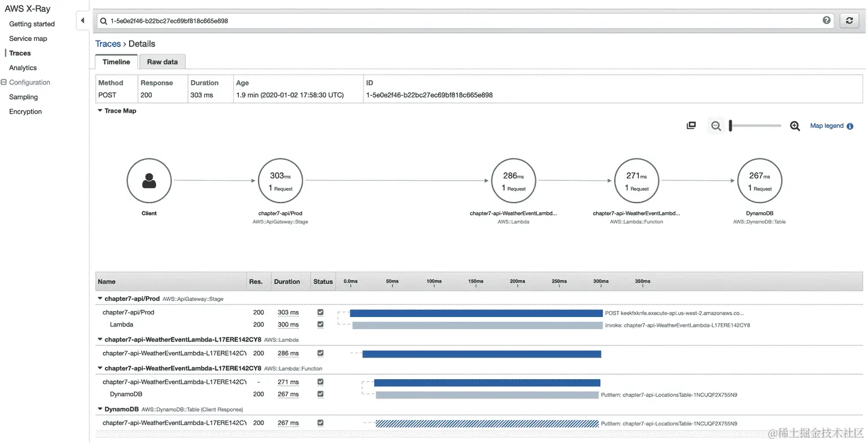This screenshot has height=443, width=868.
Task: Click the trace ID search field
Action: coord(464,20)
